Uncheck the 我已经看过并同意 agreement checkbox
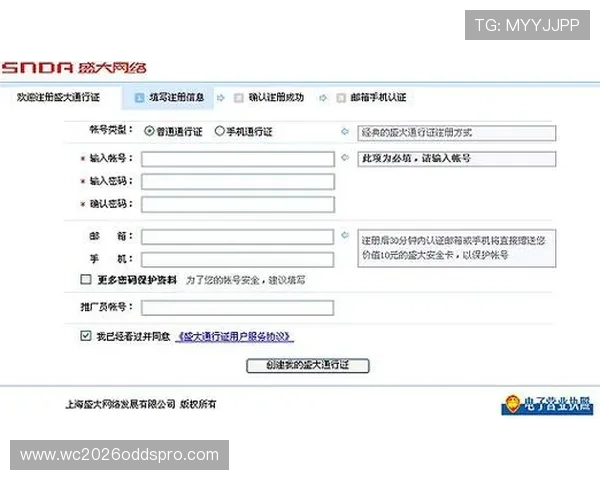 click(86, 336)
